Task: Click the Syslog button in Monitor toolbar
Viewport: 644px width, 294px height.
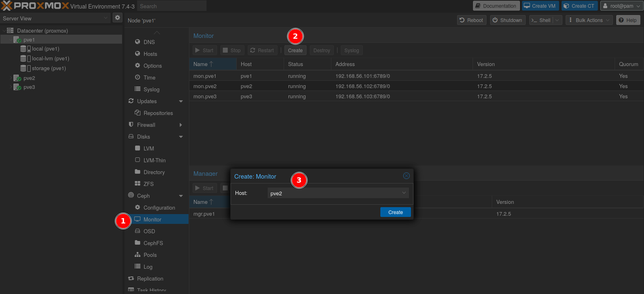Action: [351, 50]
